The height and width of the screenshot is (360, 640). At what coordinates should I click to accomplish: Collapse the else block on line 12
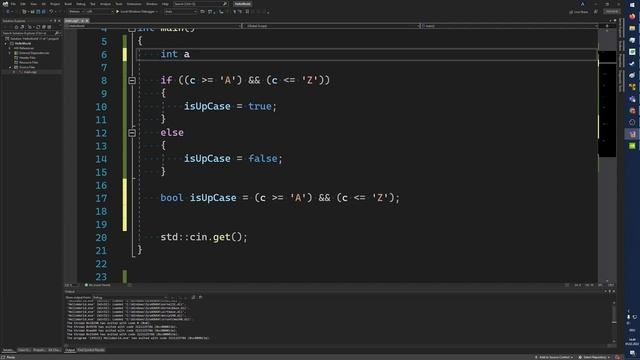[x=132, y=133]
